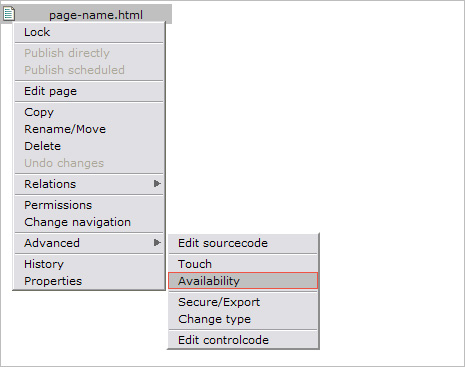This screenshot has height=367, width=465.
Task: Click the page-name.html file icon
Action: (x=9, y=14)
